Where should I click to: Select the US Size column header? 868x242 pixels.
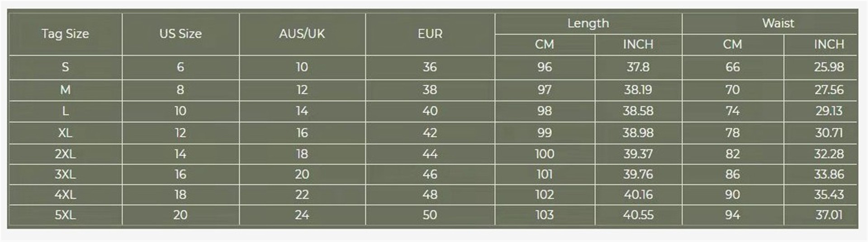click(180, 34)
